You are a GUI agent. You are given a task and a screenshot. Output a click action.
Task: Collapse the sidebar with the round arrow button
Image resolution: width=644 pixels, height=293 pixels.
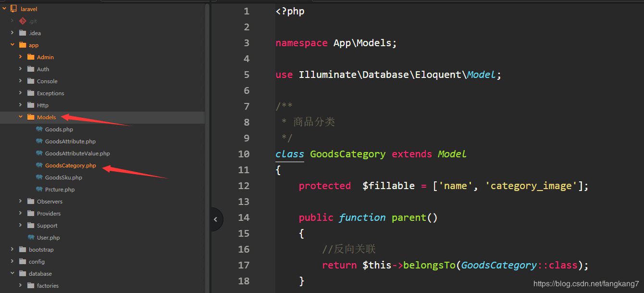[x=216, y=219]
